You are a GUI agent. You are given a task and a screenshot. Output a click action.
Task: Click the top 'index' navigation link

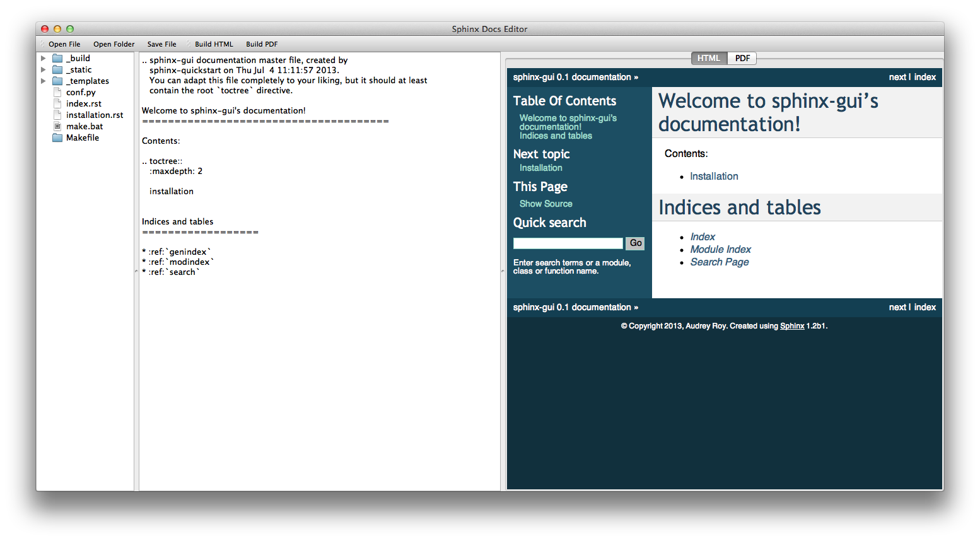pos(925,77)
